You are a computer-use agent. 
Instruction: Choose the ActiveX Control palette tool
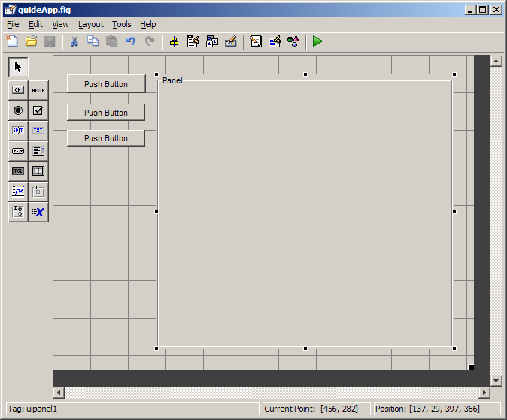[38, 212]
